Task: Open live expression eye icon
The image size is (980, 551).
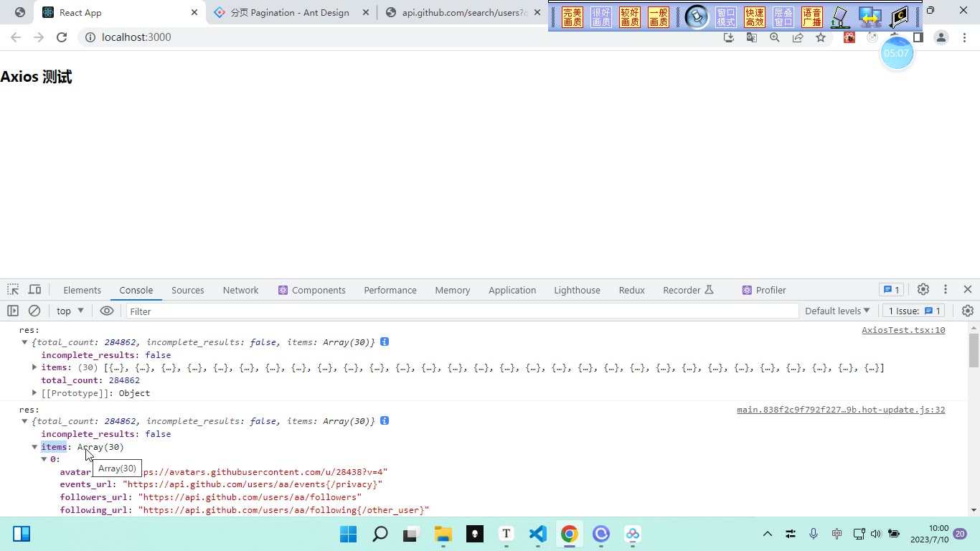Action: [x=107, y=311]
